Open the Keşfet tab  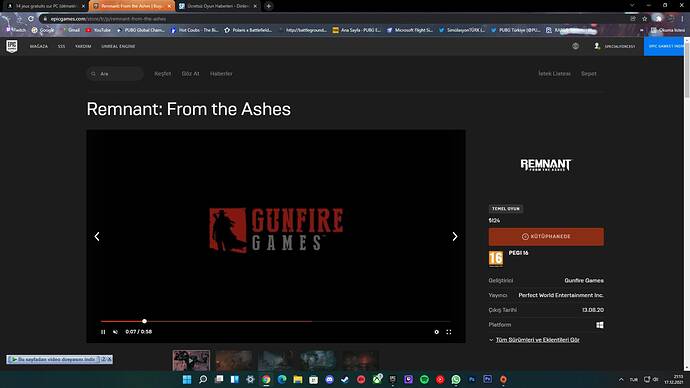(162, 73)
